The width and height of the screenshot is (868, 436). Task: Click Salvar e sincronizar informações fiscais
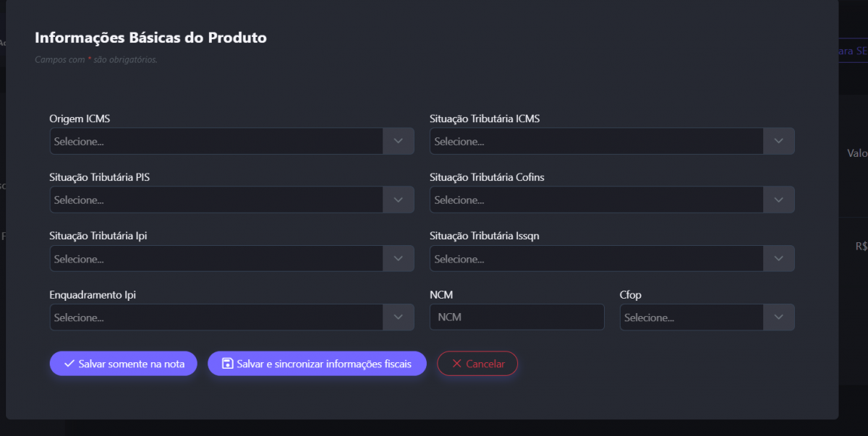point(317,364)
